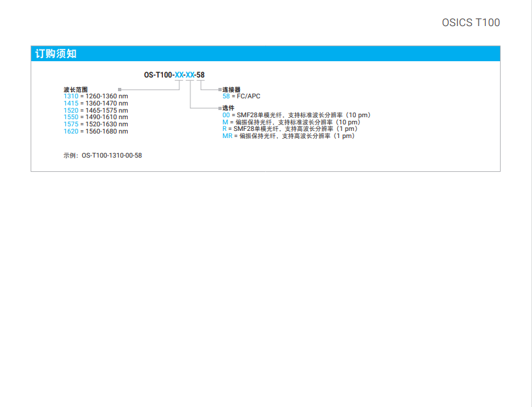Select the R = SMF28单模光纤 high-resolution line

pos(290,129)
